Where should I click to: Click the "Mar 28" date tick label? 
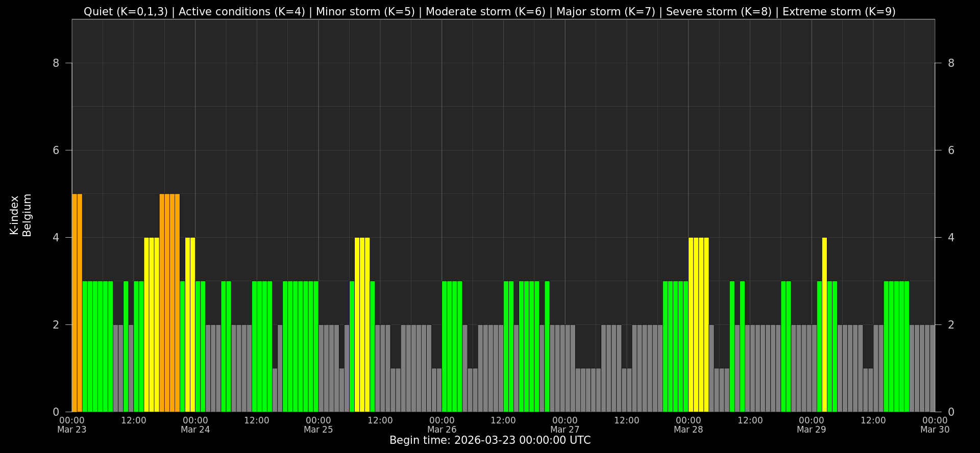688,430
